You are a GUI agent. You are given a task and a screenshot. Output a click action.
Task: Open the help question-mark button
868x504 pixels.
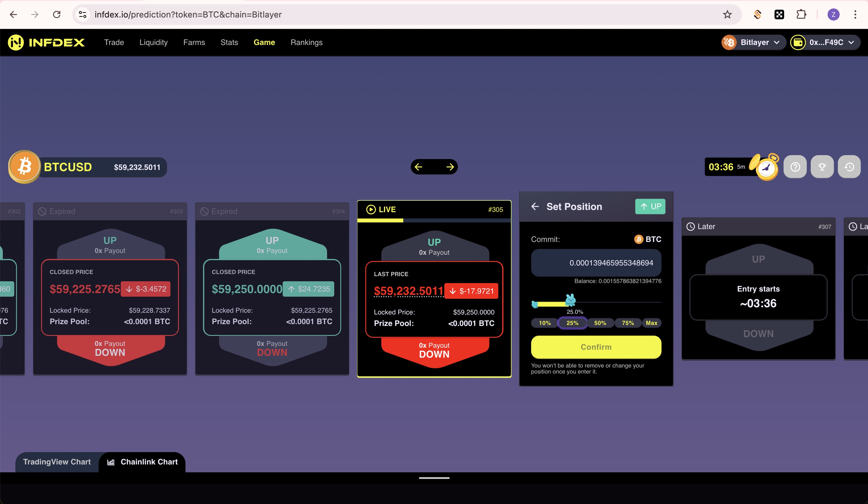795,167
